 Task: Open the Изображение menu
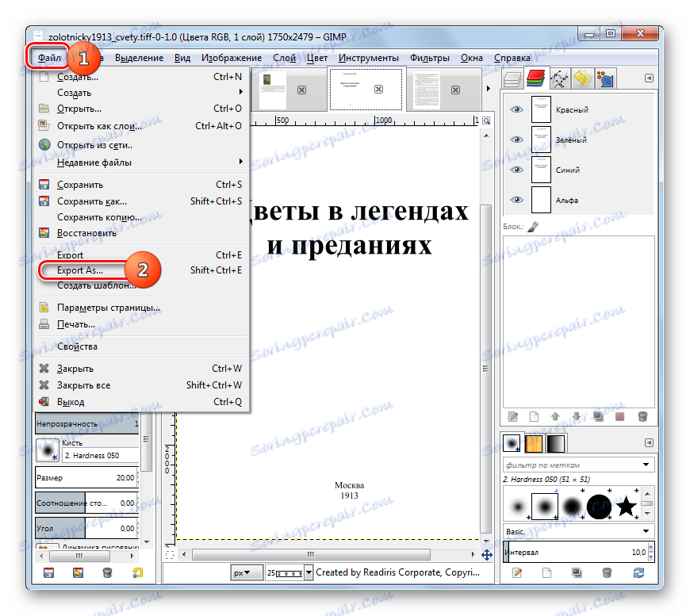(x=232, y=58)
